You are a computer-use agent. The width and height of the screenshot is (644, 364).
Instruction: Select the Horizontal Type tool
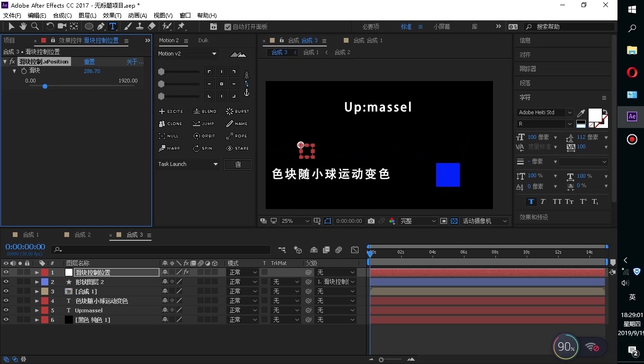point(113,27)
